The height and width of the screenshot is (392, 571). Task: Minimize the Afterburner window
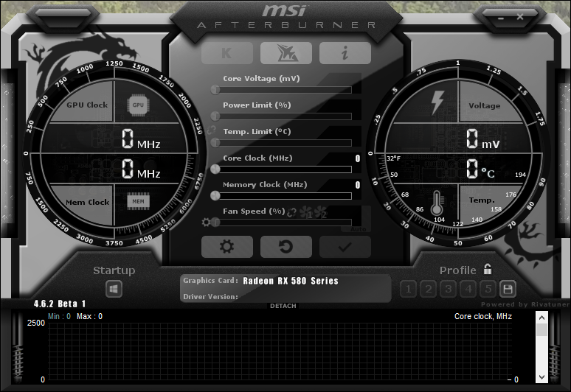coord(501,18)
